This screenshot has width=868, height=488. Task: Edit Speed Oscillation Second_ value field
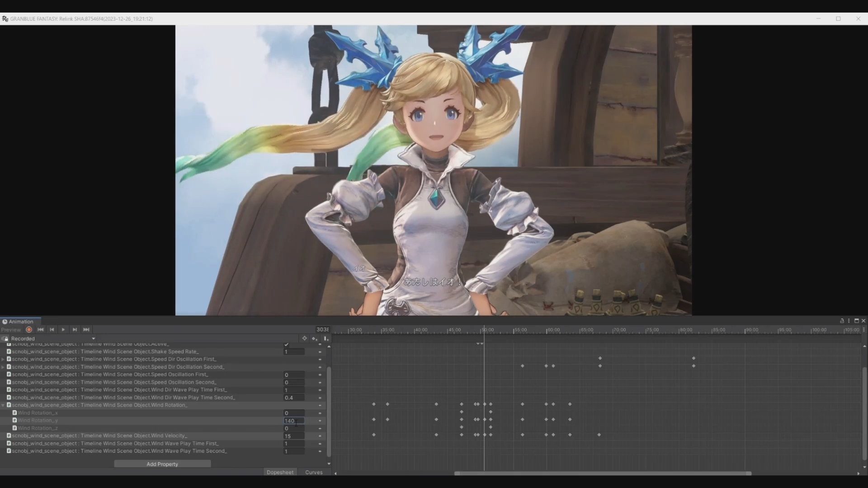point(294,382)
